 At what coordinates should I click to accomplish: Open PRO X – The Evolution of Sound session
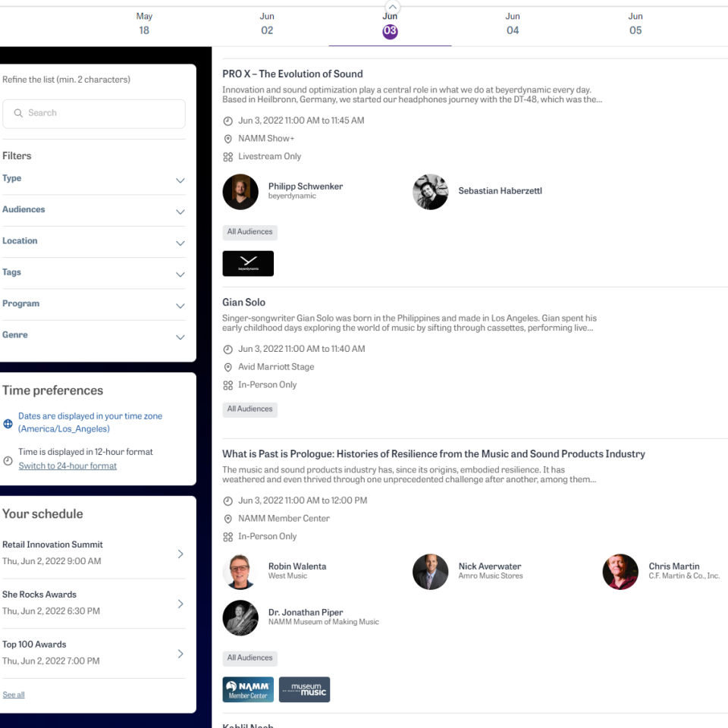pyautogui.click(x=293, y=74)
